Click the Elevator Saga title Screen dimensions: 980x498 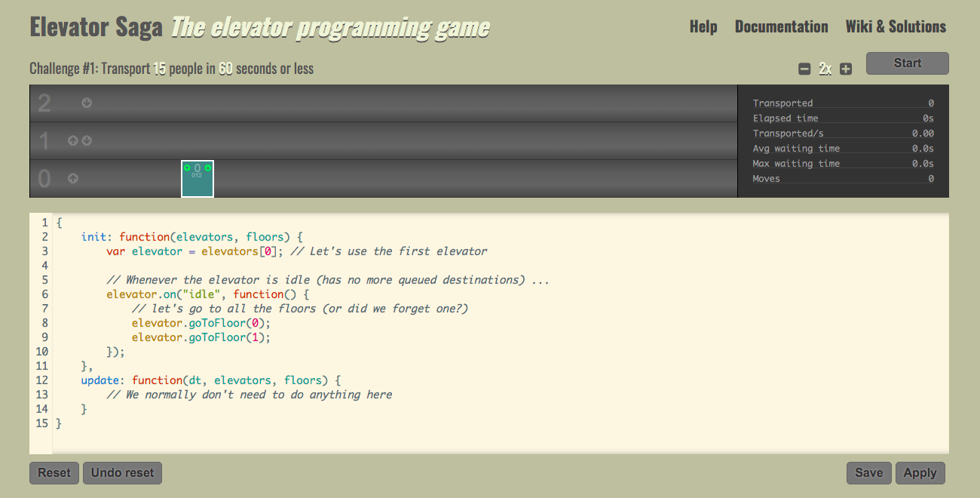tap(96, 27)
